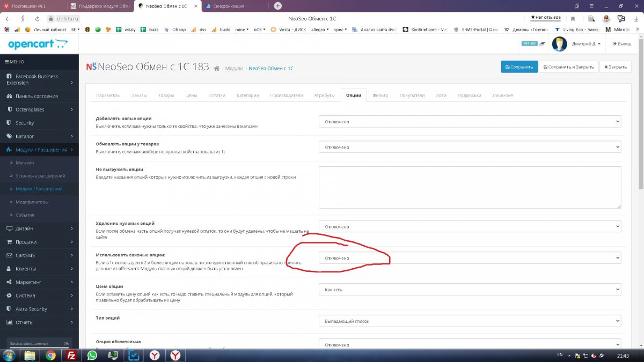Expand the Astra Security sidebar menu

click(x=39, y=309)
